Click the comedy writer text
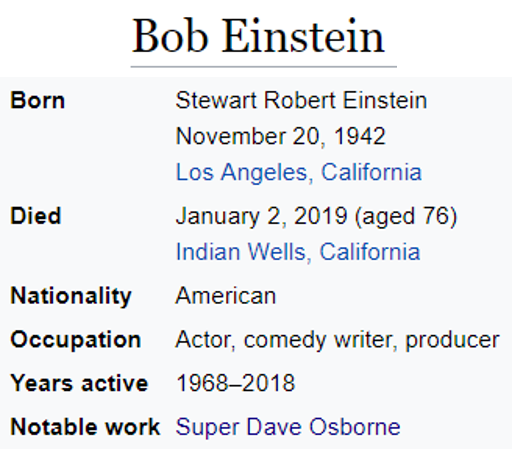512x449 pixels. pyautogui.click(x=318, y=340)
